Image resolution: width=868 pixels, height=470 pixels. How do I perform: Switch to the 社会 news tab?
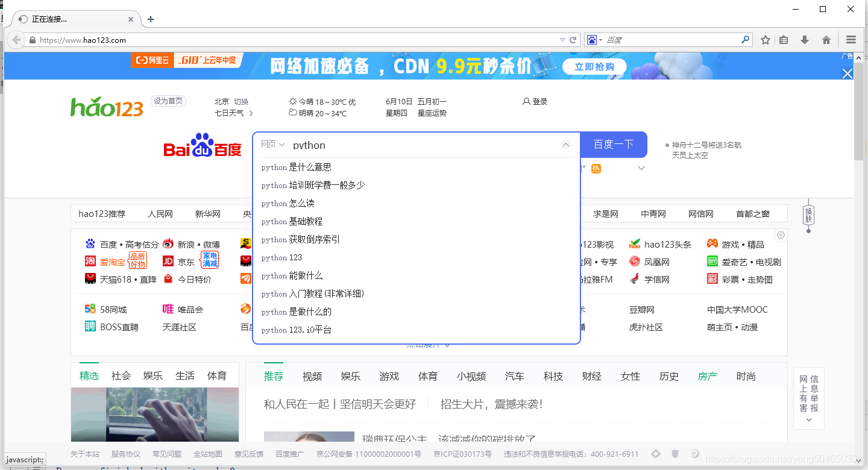[121, 375]
